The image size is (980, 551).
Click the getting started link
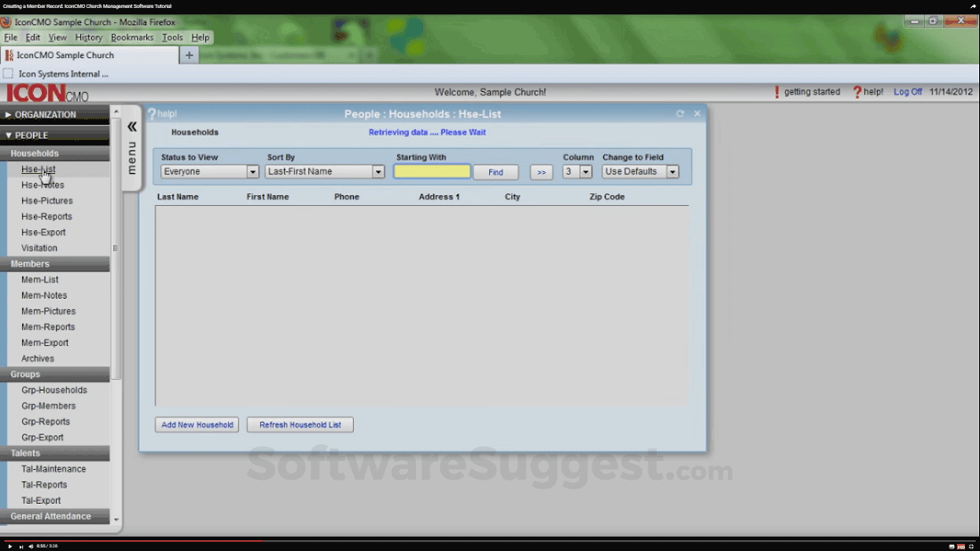point(812,91)
